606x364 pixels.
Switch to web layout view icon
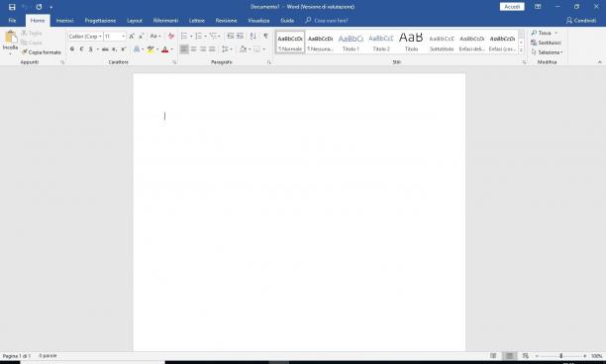coord(525,356)
